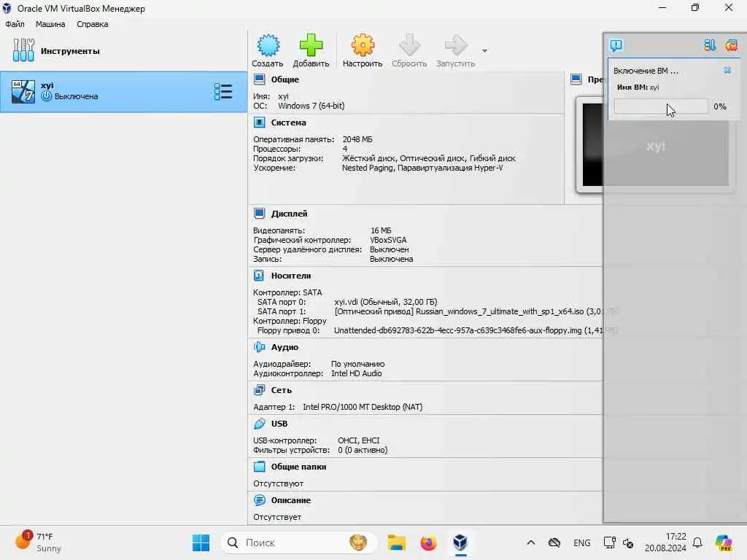The height and width of the screenshot is (560, 747).
Task: Click the OHCI, EHCI USB controller value
Action: [359, 440]
